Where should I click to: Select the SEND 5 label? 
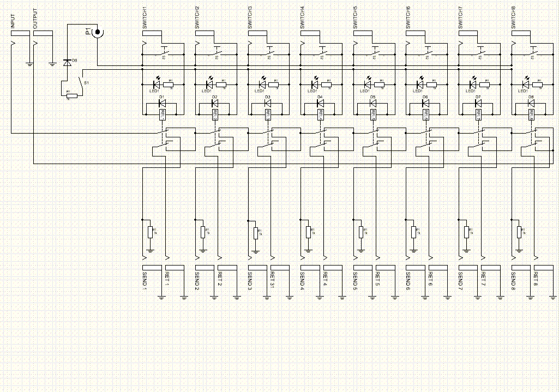(356, 281)
